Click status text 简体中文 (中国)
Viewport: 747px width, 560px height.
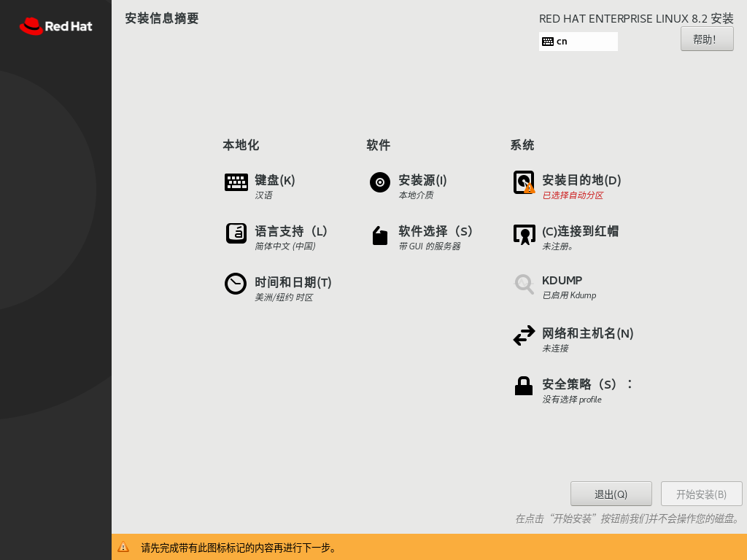coord(285,246)
